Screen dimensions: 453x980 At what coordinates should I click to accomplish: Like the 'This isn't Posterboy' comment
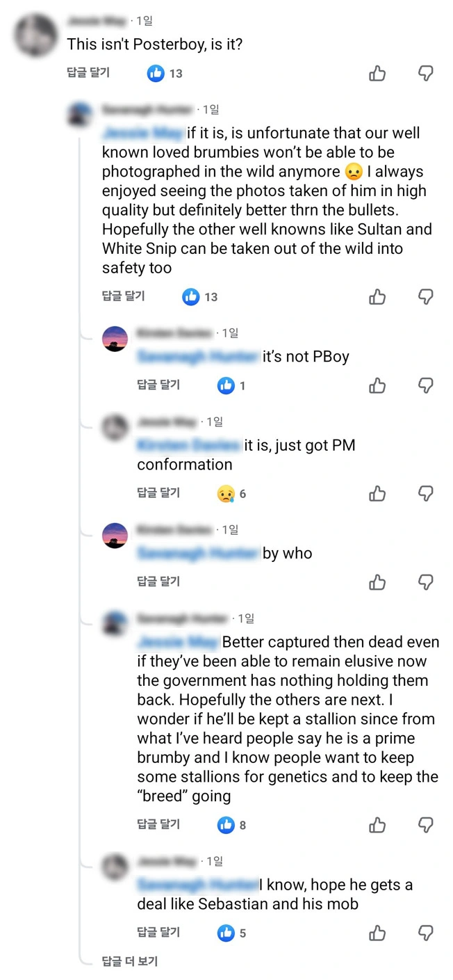[377, 73]
